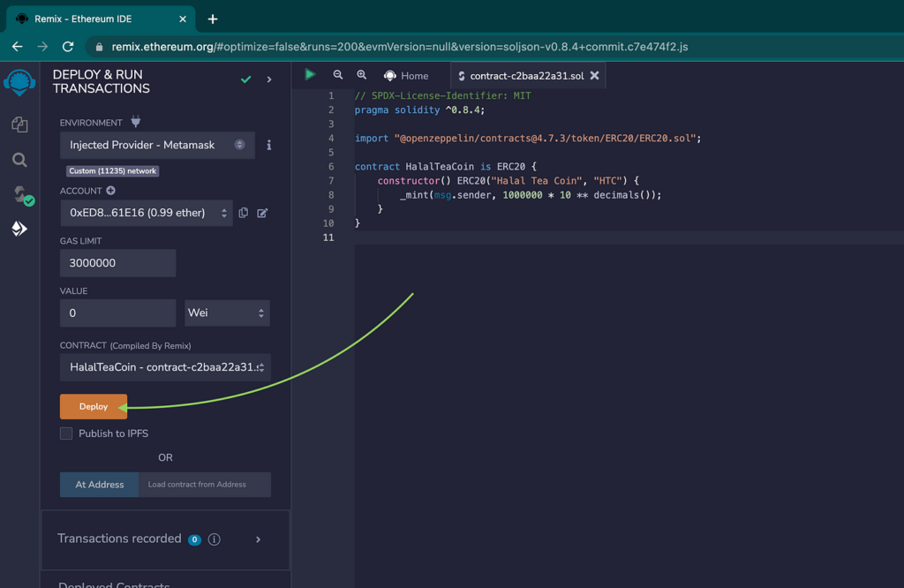The width and height of the screenshot is (904, 588).
Task: Enable the Publish to IPFS checkbox
Action: [x=66, y=433]
